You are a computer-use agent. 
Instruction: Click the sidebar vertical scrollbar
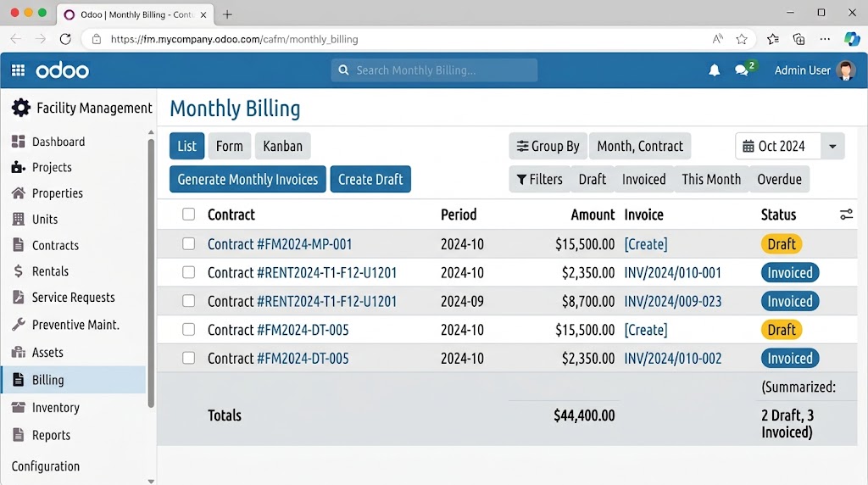(151, 274)
